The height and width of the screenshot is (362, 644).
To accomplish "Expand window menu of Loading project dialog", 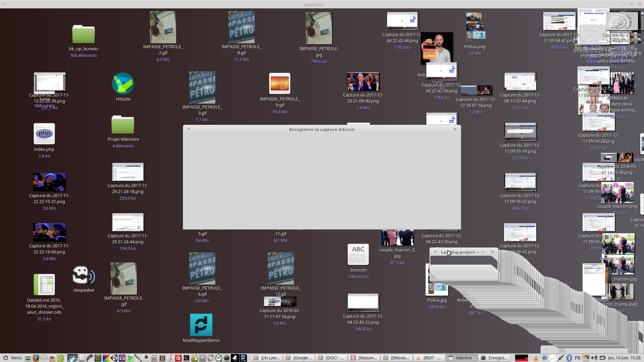I will pyautogui.click(x=435, y=252).
